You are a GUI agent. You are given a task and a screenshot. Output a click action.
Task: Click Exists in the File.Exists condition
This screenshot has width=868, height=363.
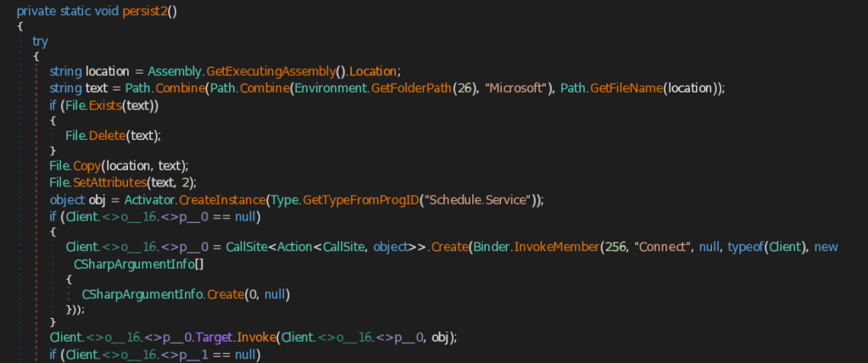tap(103, 107)
